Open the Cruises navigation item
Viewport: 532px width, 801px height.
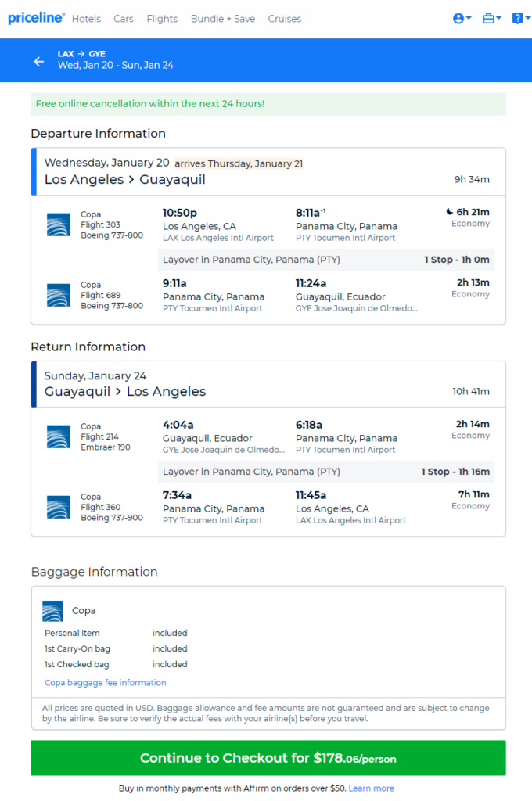285,19
